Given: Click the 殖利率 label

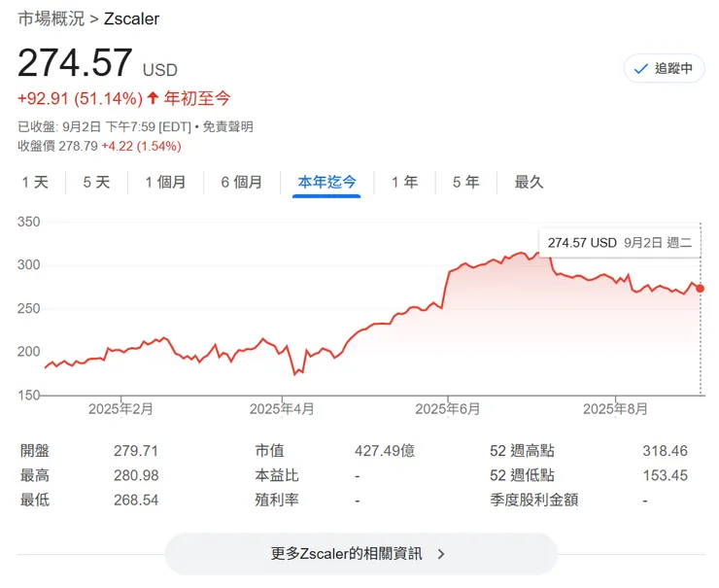Looking at the screenshot, I should tap(277, 500).
